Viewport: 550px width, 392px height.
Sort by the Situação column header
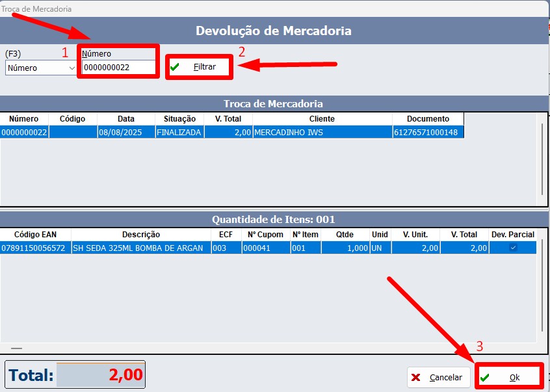tap(179, 119)
